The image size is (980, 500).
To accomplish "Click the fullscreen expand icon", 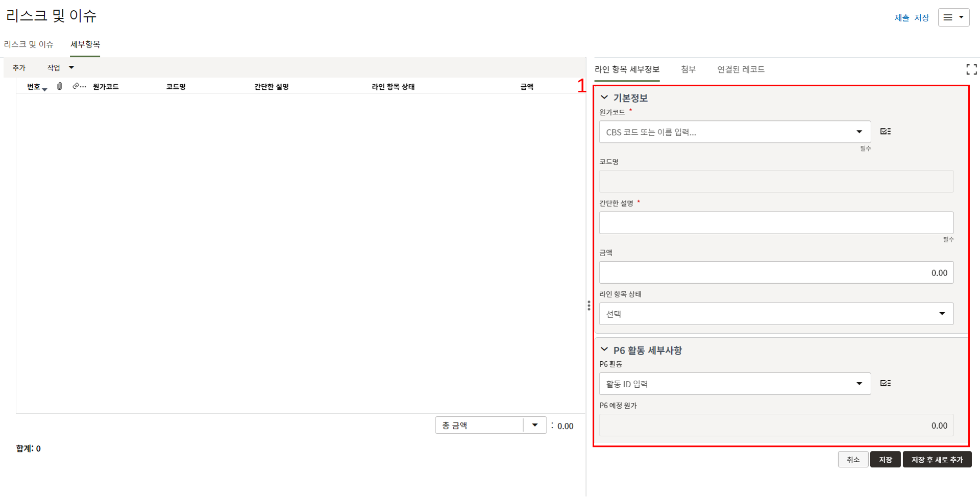I will 971,69.
